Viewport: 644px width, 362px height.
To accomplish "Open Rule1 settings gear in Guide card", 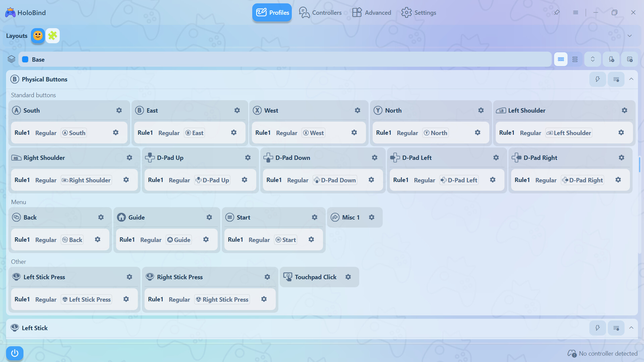I will [206, 239].
